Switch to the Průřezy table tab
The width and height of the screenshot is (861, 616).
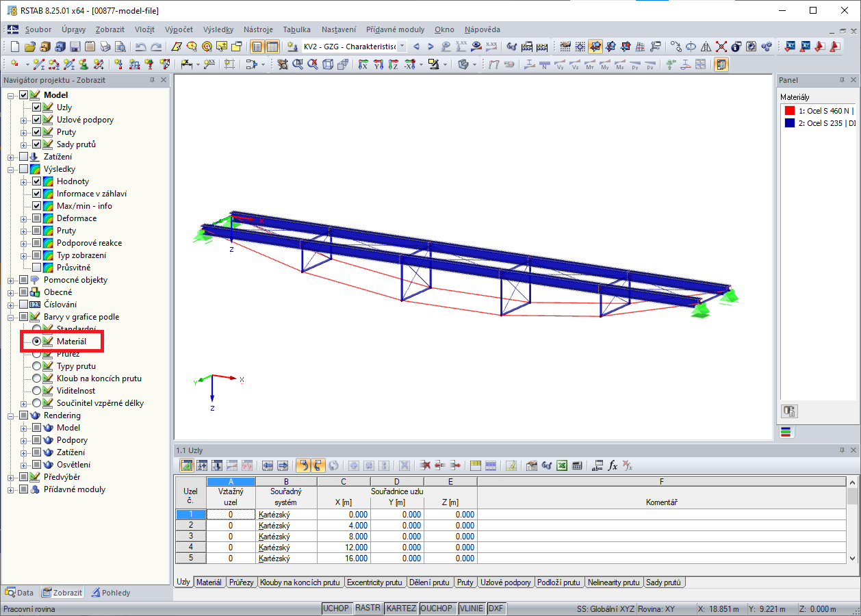click(x=241, y=582)
